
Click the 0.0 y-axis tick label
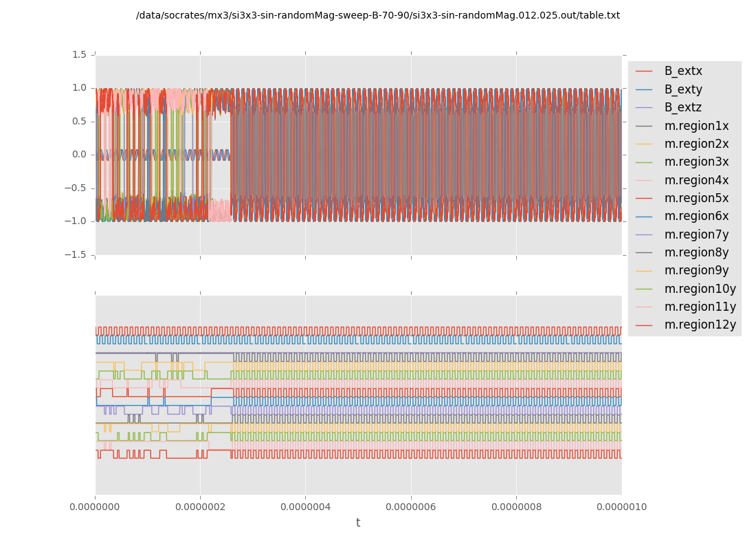pos(79,155)
